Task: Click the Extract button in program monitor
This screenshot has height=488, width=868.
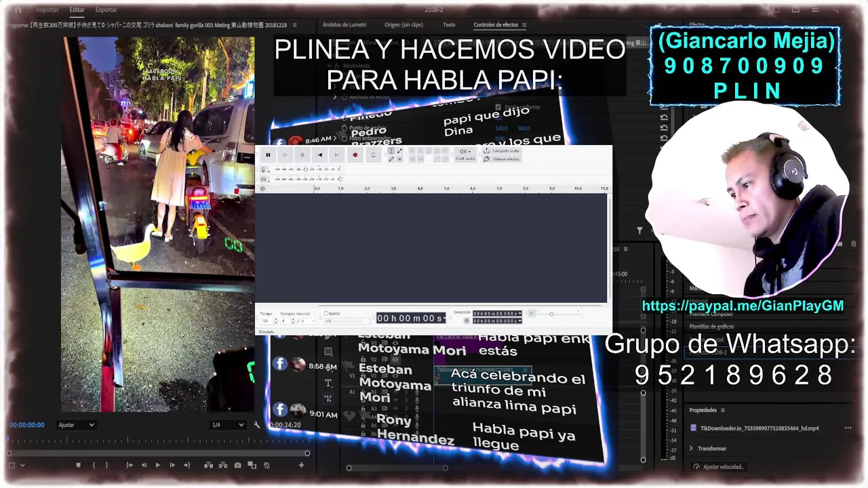Action: (x=223, y=465)
